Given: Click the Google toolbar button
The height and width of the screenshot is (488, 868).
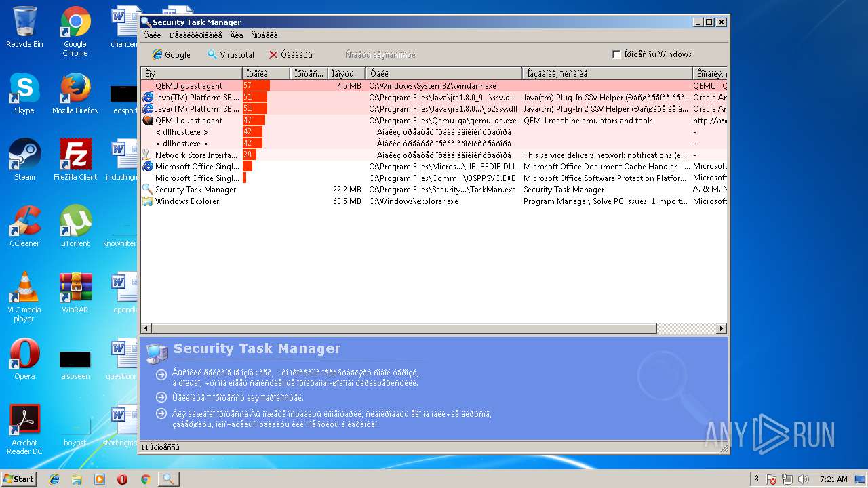Looking at the screenshot, I should click(x=171, y=54).
